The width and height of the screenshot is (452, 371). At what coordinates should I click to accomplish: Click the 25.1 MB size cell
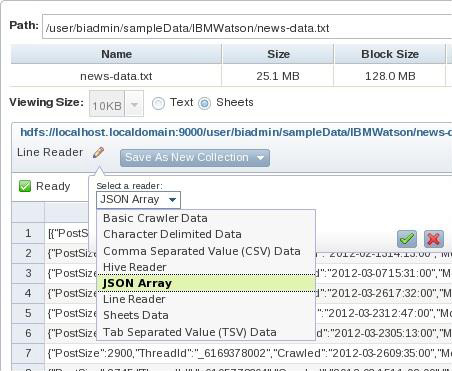coord(278,76)
